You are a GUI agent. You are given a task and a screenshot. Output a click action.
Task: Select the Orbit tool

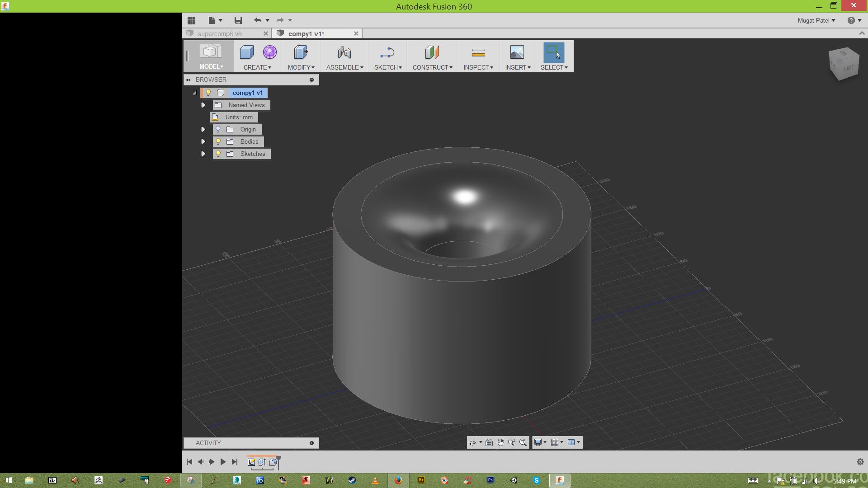pyautogui.click(x=473, y=442)
